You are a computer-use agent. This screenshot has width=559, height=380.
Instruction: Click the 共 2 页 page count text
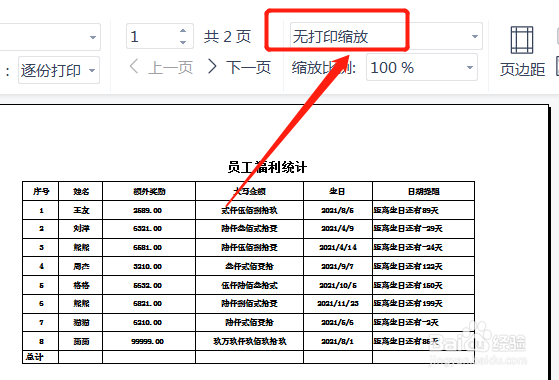(227, 36)
